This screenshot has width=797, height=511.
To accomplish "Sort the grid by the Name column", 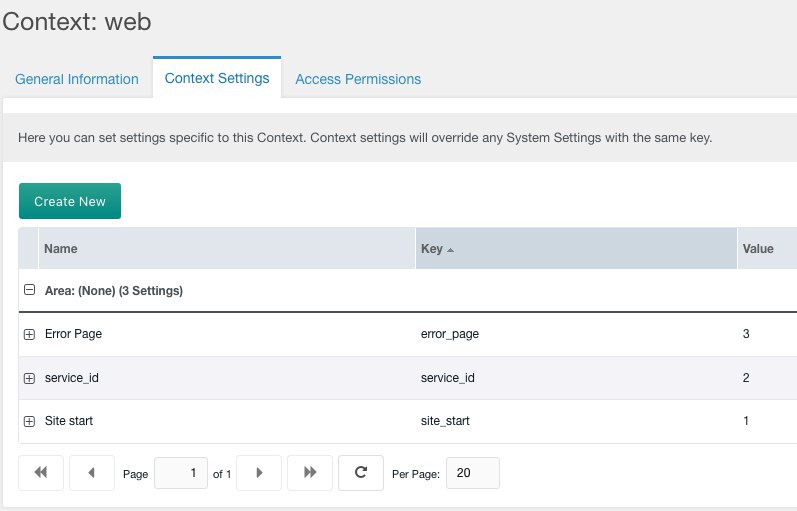I will coord(227,249).
